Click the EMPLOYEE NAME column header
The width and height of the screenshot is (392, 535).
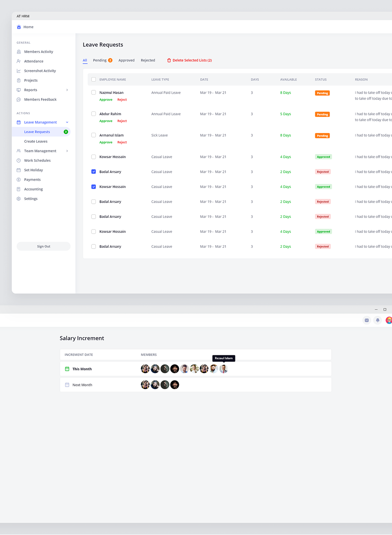point(113,80)
